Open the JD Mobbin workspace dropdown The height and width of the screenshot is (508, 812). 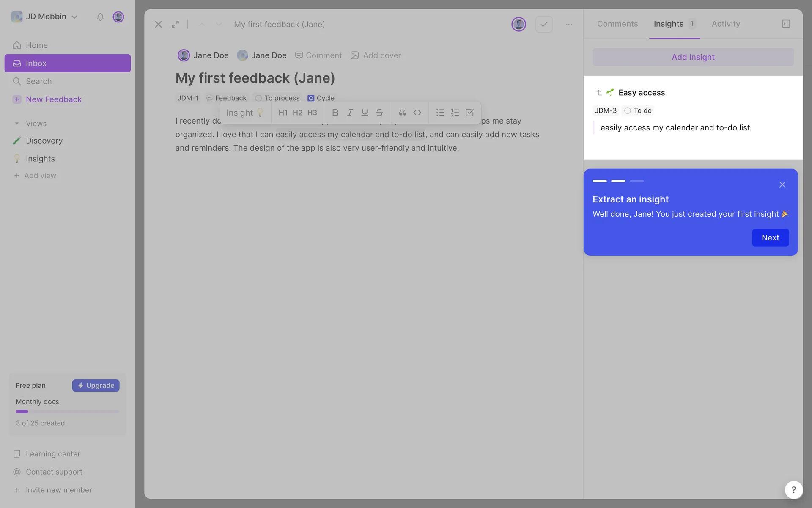coord(45,17)
